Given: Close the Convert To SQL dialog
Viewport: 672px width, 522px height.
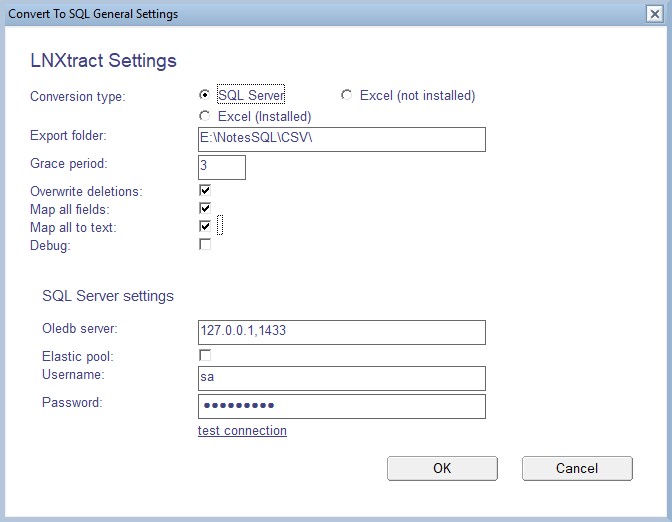Looking at the screenshot, I should coord(653,13).
